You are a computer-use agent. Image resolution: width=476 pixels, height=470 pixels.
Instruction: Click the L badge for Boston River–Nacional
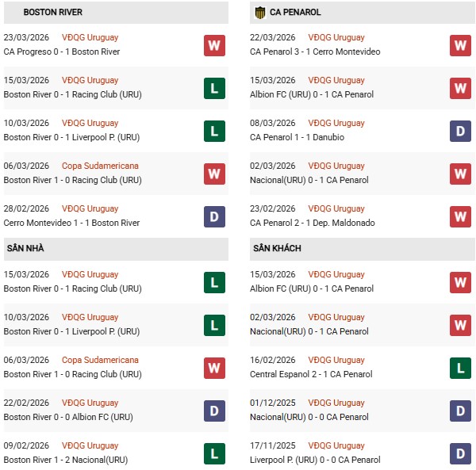tap(214, 453)
